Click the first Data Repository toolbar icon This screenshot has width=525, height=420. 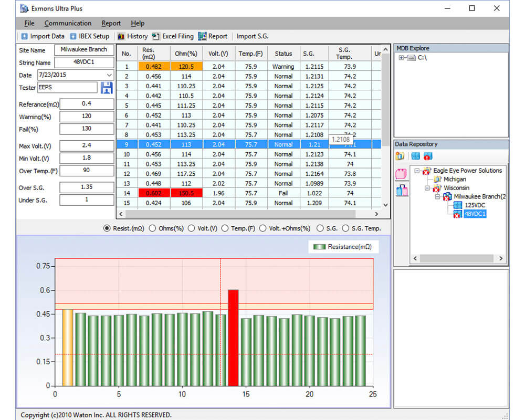[x=400, y=156]
